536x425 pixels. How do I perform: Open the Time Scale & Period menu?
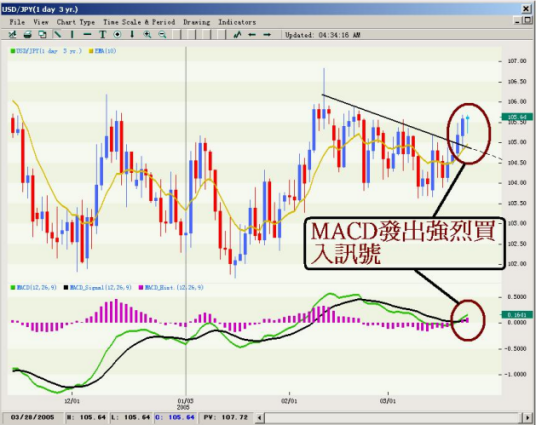tap(139, 22)
